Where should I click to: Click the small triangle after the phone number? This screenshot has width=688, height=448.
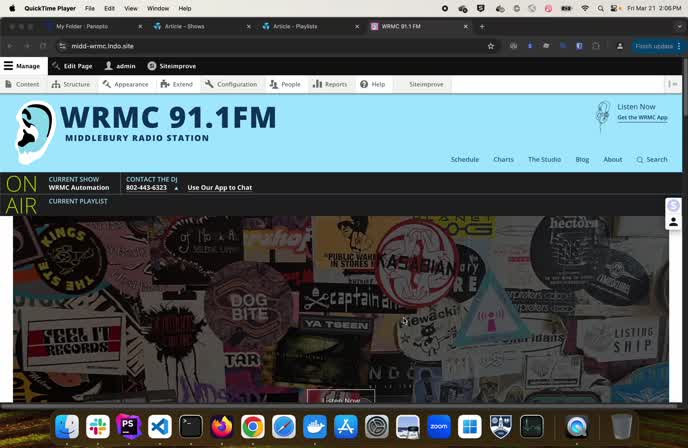176,188
